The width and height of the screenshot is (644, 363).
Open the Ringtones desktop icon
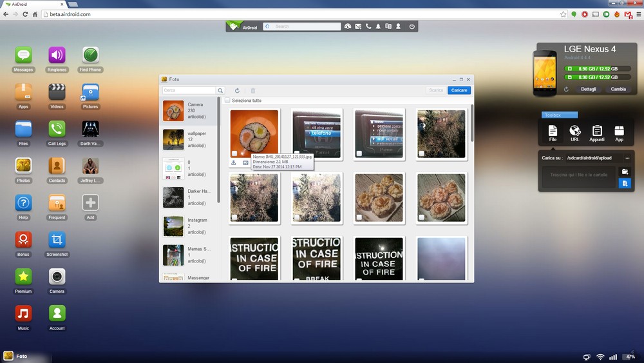[57, 56]
